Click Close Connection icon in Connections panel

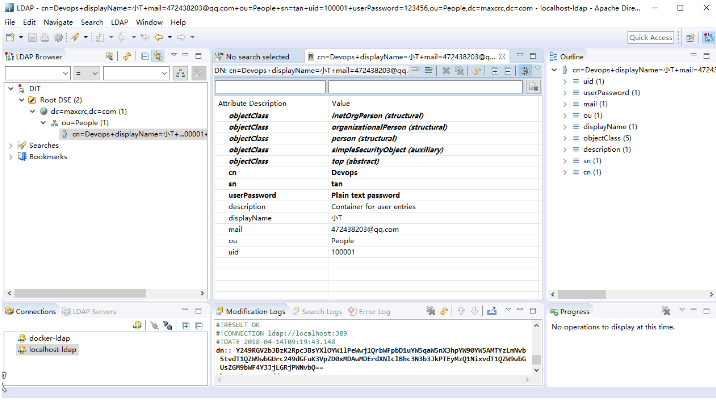[168, 325]
